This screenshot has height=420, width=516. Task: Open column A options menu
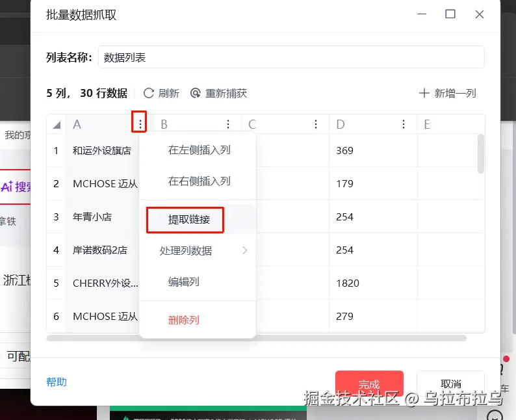point(140,124)
